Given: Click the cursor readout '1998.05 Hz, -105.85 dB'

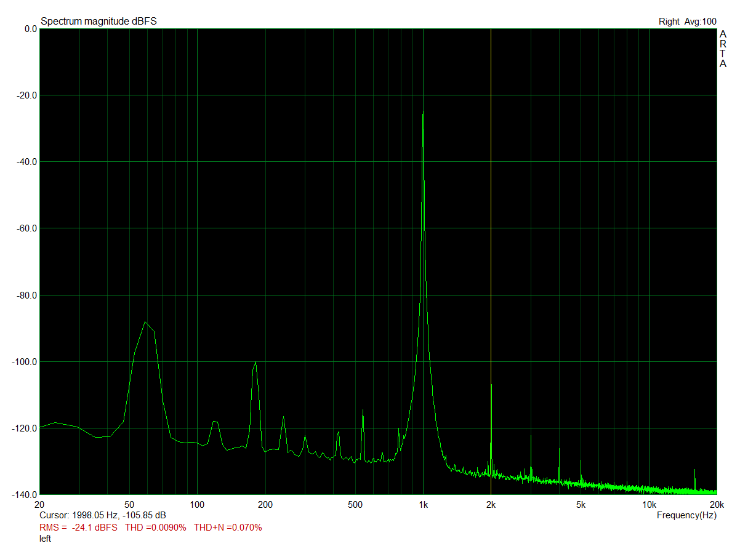Looking at the screenshot, I should click(x=119, y=515).
